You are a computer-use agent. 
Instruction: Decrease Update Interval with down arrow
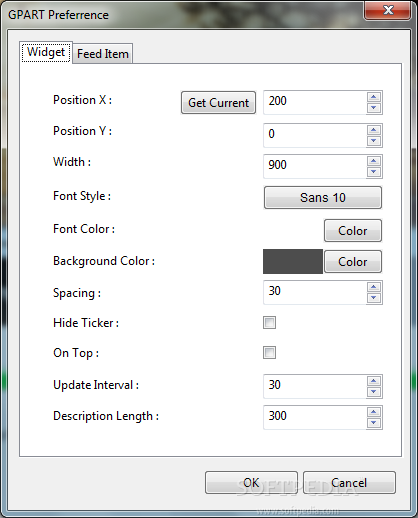(x=374, y=392)
